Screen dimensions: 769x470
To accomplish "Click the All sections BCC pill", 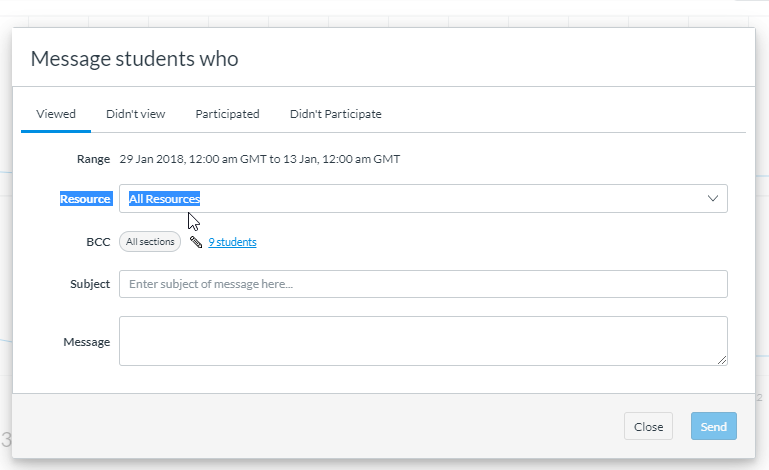I will (150, 242).
